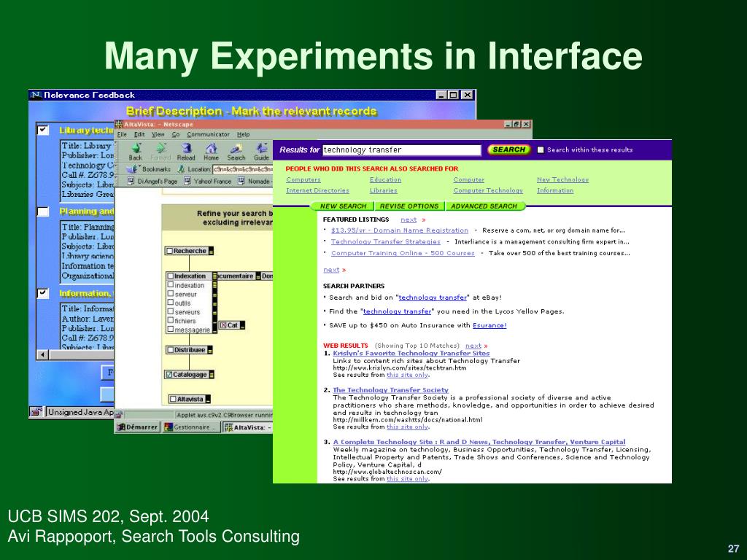The width and height of the screenshot is (747, 560).
Task: Open the Communicator menu
Action: click(x=208, y=135)
